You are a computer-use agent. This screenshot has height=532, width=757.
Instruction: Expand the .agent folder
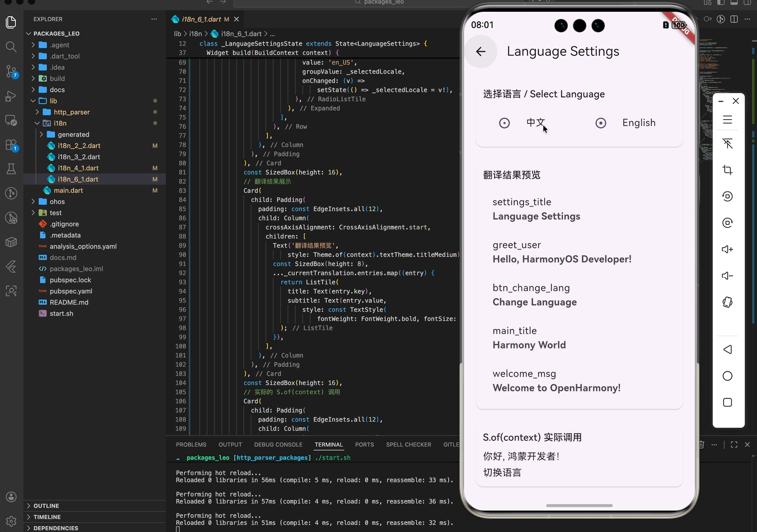click(x=95, y=45)
